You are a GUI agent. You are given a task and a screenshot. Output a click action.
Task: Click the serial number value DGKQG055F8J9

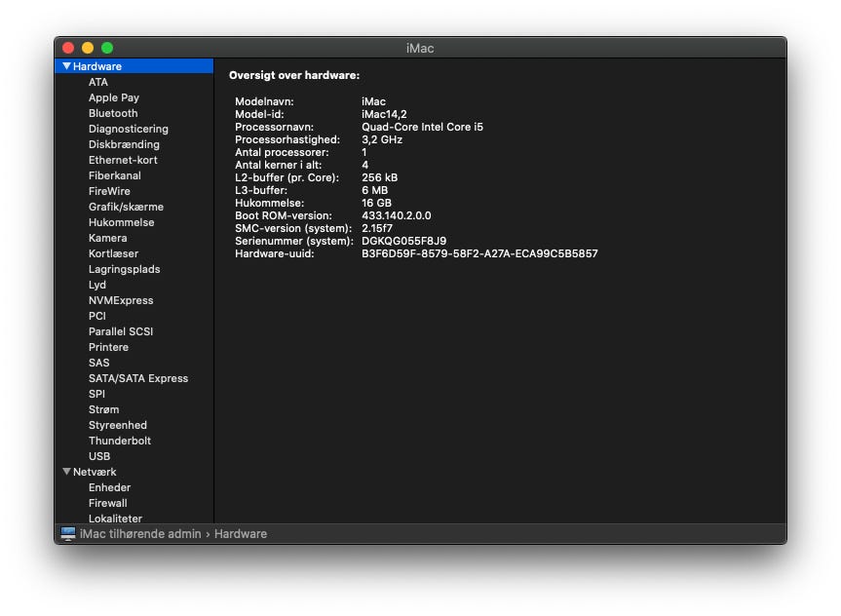pos(403,241)
